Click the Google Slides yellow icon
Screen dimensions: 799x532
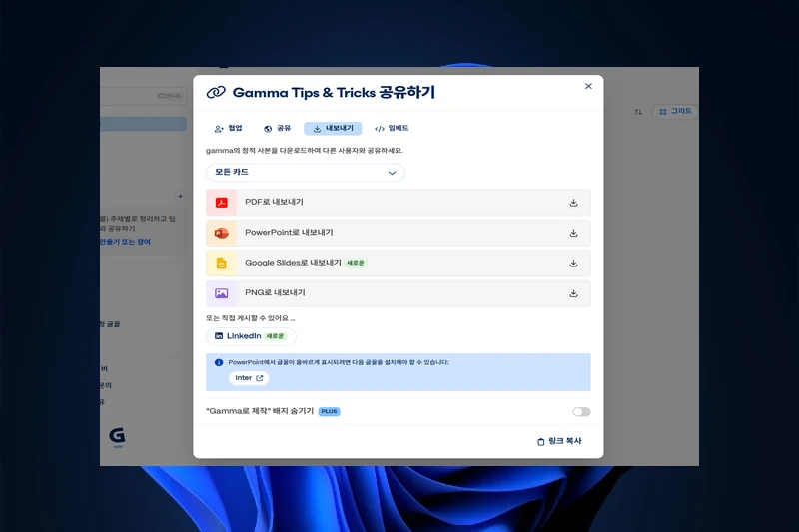coord(221,264)
